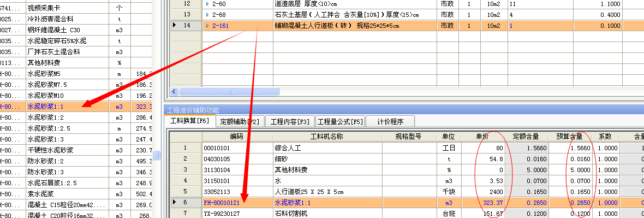Click the 定额含量 column header

(526, 137)
